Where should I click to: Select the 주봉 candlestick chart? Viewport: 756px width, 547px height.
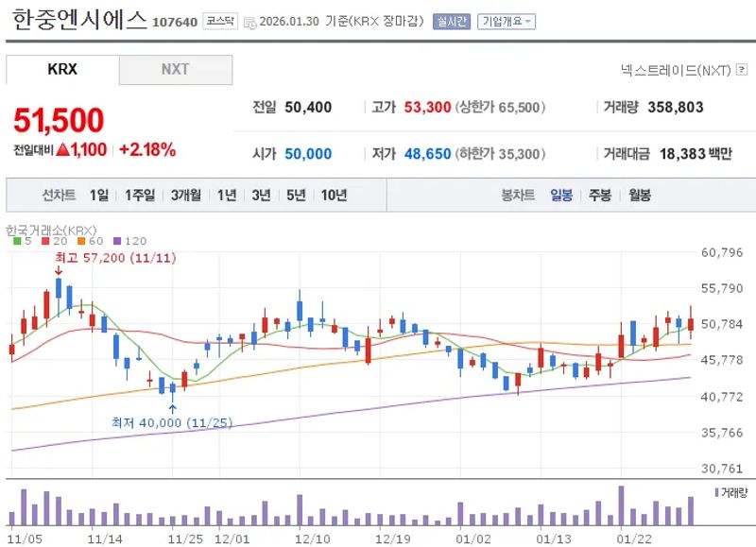(x=600, y=196)
